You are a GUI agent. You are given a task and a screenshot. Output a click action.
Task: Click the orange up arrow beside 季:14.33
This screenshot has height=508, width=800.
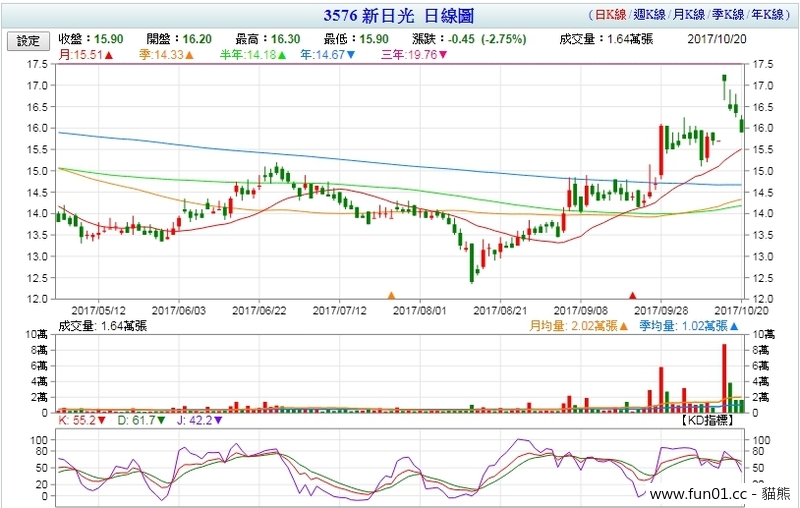tap(190, 55)
